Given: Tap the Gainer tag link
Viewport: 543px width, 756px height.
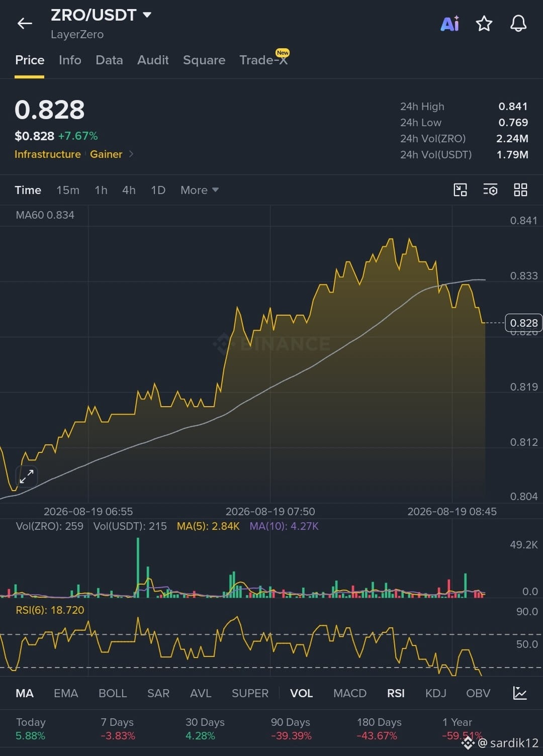Looking at the screenshot, I should point(106,154).
